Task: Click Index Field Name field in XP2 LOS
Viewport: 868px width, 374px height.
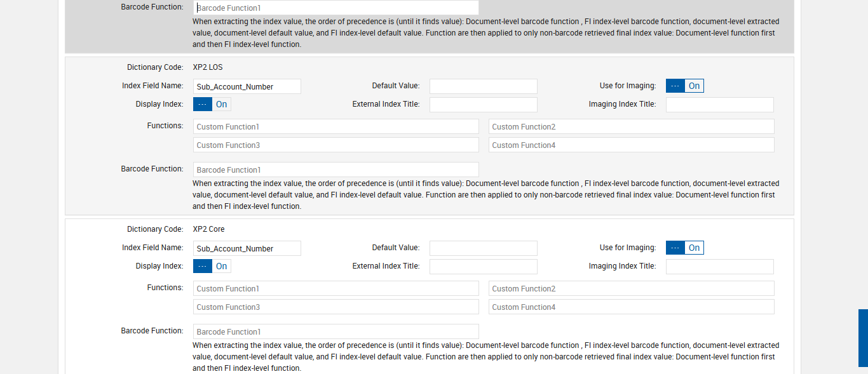Action: (x=247, y=86)
